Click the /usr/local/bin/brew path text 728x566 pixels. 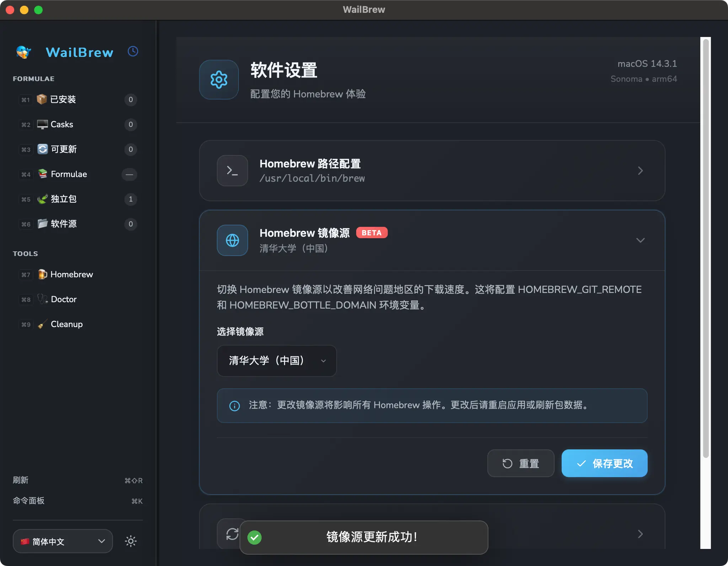click(312, 178)
